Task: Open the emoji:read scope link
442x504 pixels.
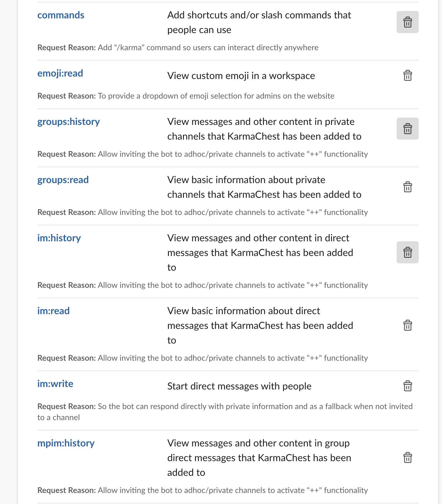Action: (60, 73)
